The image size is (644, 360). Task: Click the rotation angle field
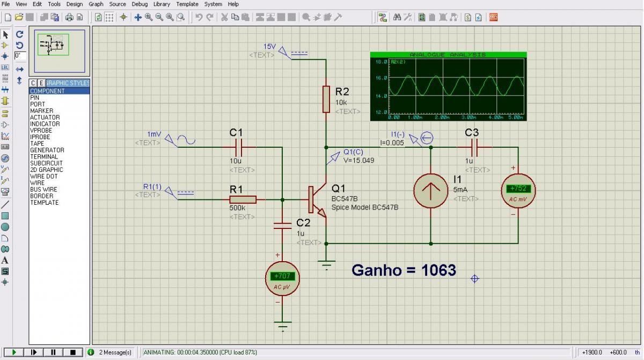[x=20, y=55]
